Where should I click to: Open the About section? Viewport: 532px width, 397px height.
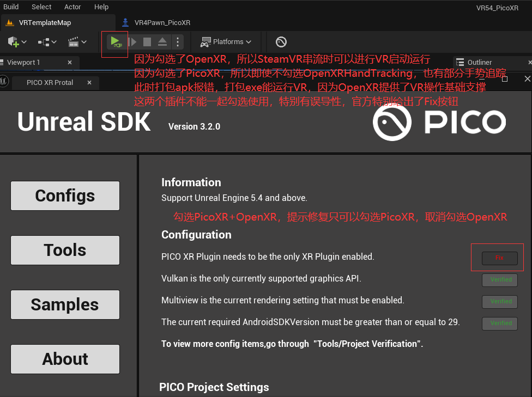pyautogui.click(x=65, y=359)
